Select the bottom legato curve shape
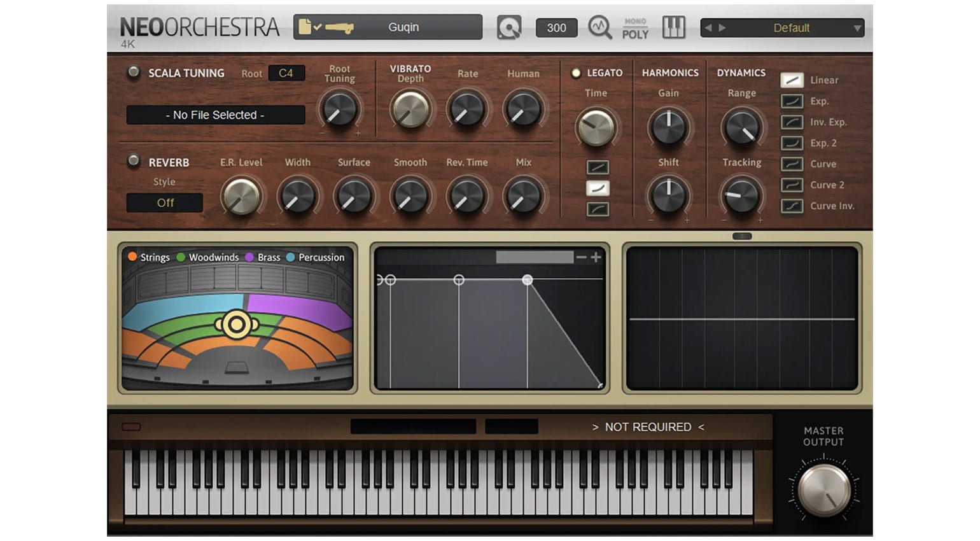The height and width of the screenshot is (541, 980). (x=598, y=209)
